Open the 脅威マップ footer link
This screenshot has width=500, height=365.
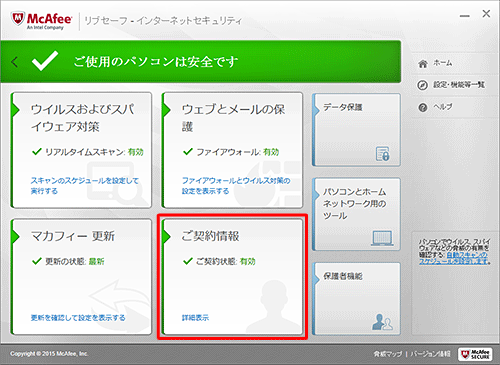coord(388,354)
